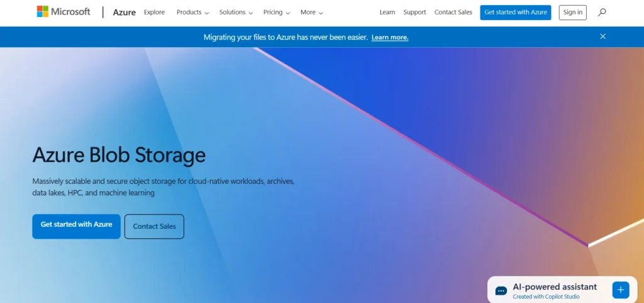The width and height of the screenshot is (644, 303).
Task: Expand the More dropdown menu
Action: point(311,13)
